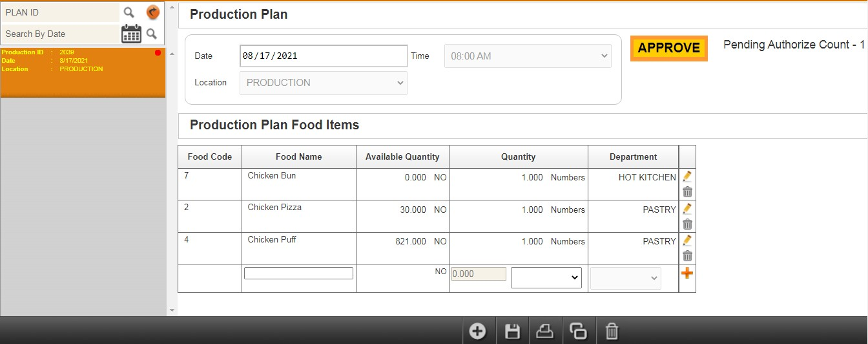
Task: Save plan using the floppy disk icon
Action: click(512, 332)
